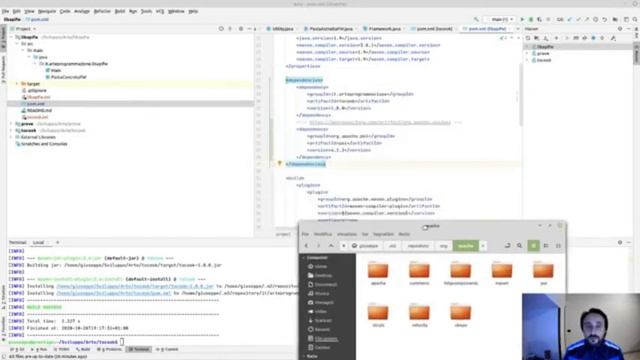Open the Build menu
Viewport: 640px width, 360px height.
(x=120, y=11)
